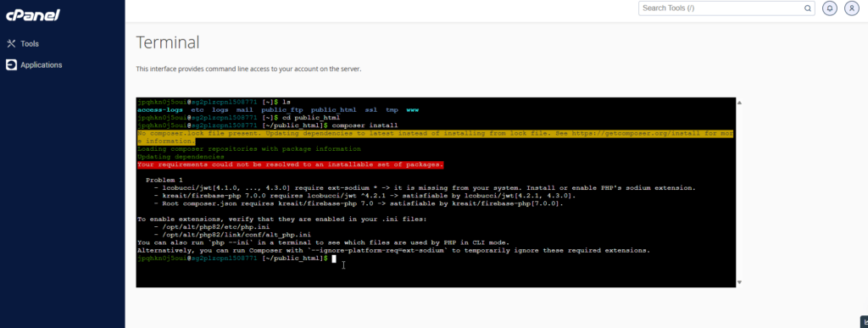This screenshot has width=868, height=328.
Task: Click the 'cd public_html' command text
Action: pyautogui.click(x=312, y=118)
